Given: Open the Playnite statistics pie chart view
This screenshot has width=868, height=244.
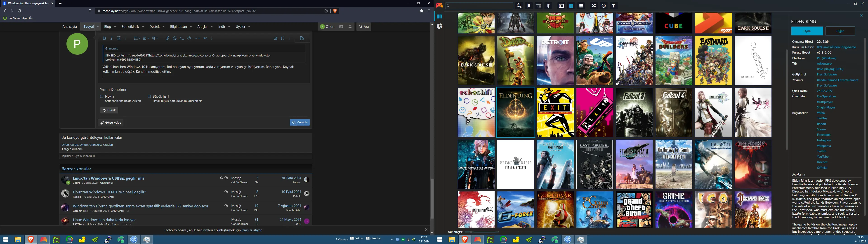Looking at the screenshot, I should pos(439,26).
